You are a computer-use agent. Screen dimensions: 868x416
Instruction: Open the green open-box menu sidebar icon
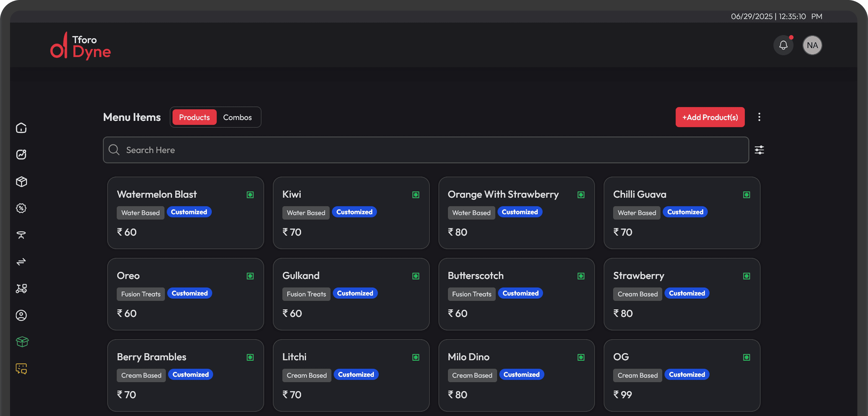point(22,342)
